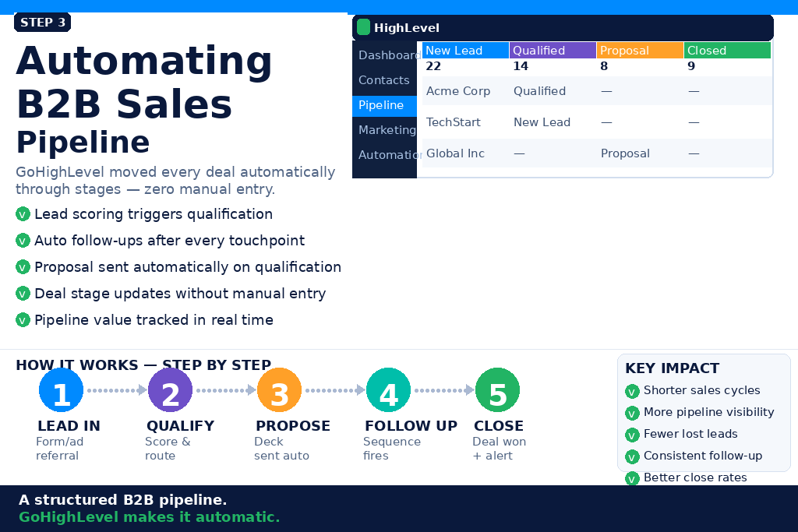Select the New Lead stage column header

point(465,51)
